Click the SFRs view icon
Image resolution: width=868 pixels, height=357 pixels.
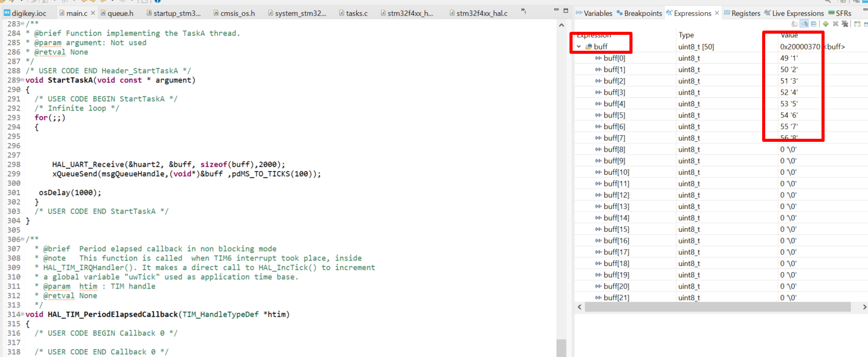831,12
